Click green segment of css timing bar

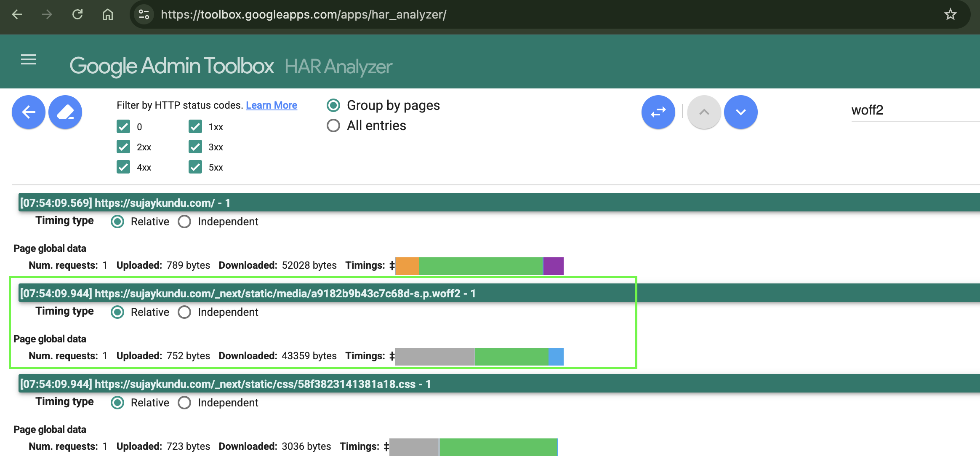[498, 447]
